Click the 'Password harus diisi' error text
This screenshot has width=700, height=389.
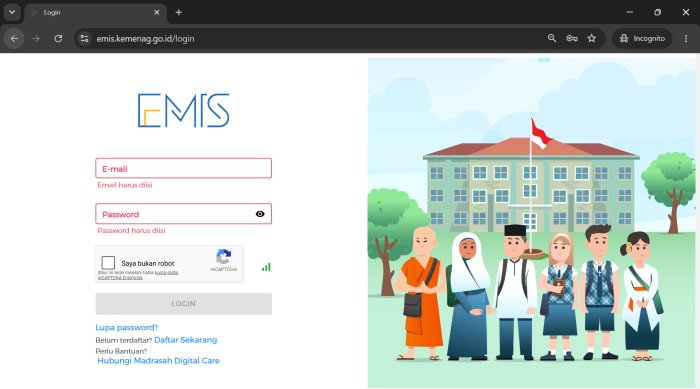pyautogui.click(x=131, y=230)
